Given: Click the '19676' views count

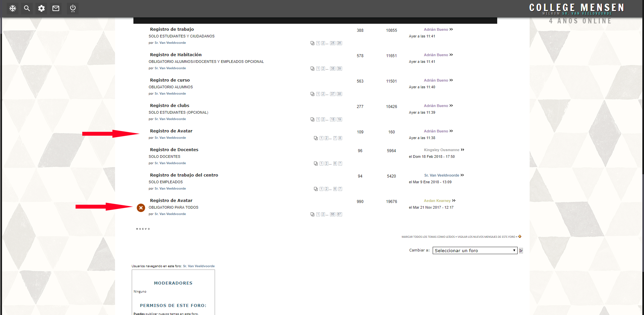Looking at the screenshot, I should (x=392, y=202).
